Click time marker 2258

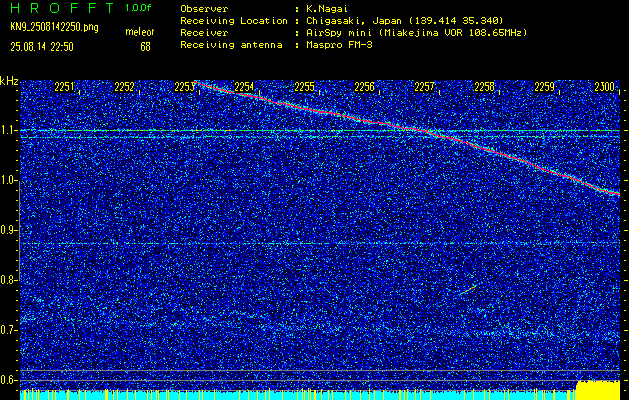click(485, 87)
